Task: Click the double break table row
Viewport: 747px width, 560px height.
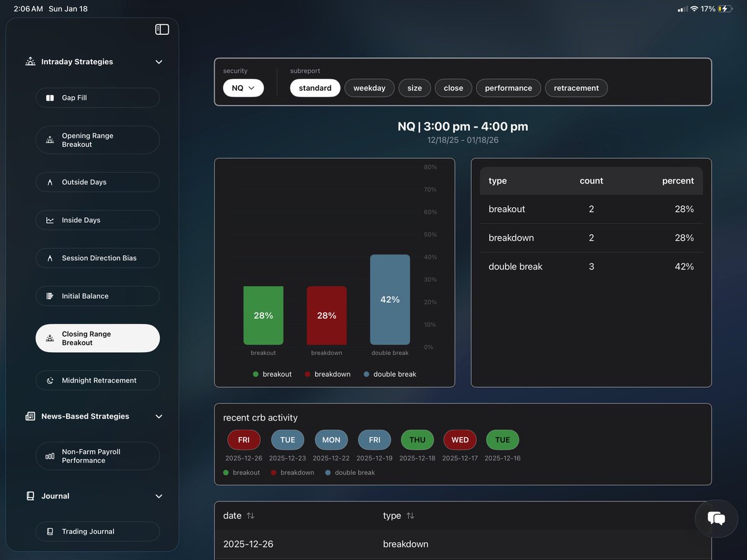Action: (x=591, y=266)
